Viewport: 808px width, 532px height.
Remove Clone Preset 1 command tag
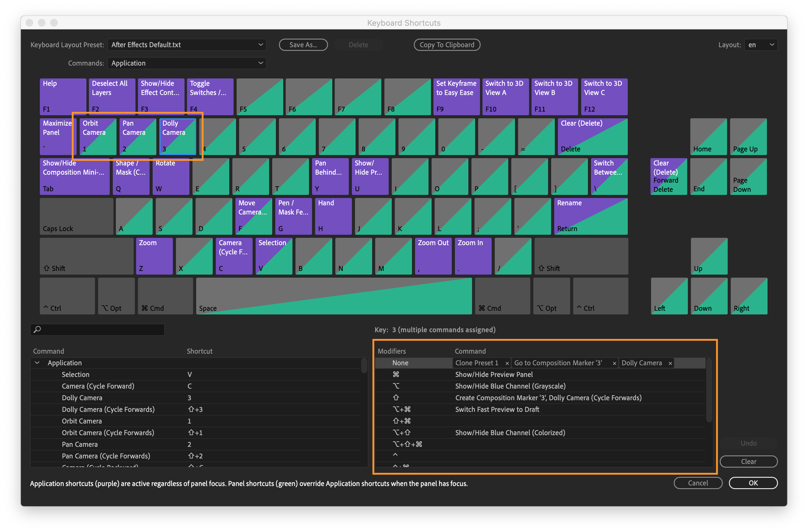click(x=507, y=363)
